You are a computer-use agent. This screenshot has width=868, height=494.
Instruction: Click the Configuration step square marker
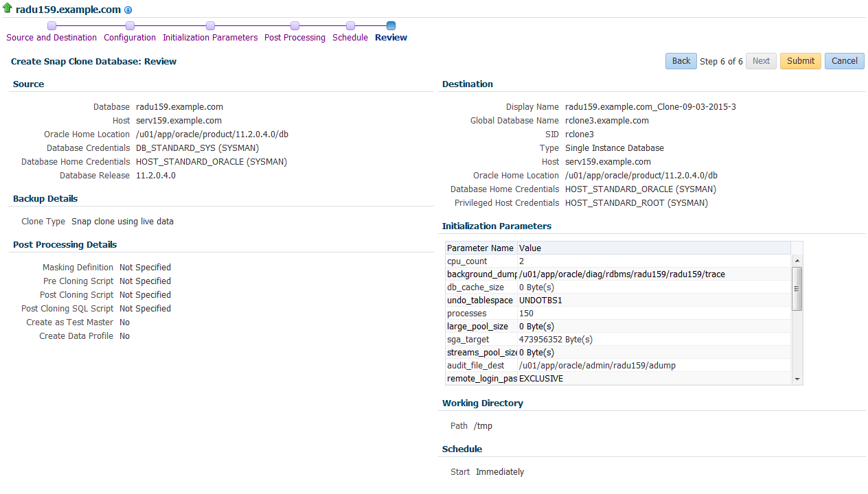[x=130, y=26]
